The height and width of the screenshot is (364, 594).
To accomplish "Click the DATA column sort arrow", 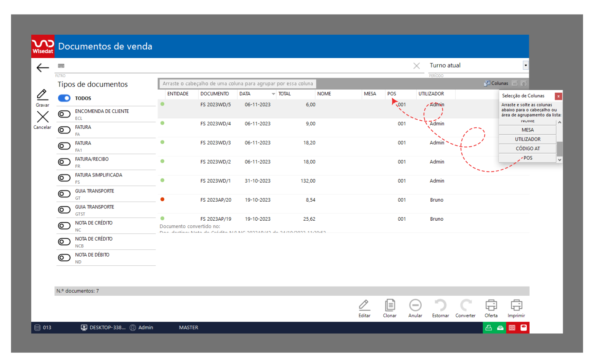I will pyautogui.click(x=273, y=94).
